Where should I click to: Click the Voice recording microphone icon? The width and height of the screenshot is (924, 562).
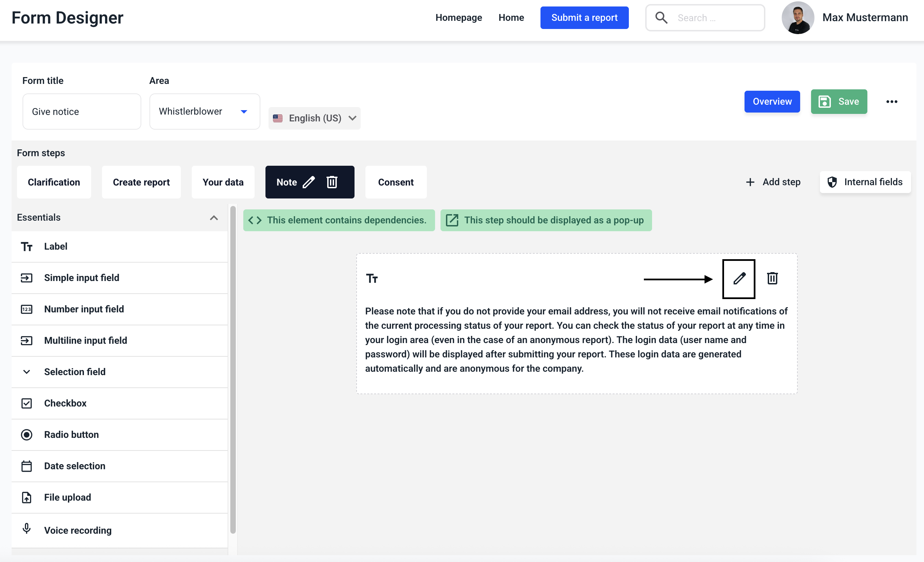coord(27,529)
